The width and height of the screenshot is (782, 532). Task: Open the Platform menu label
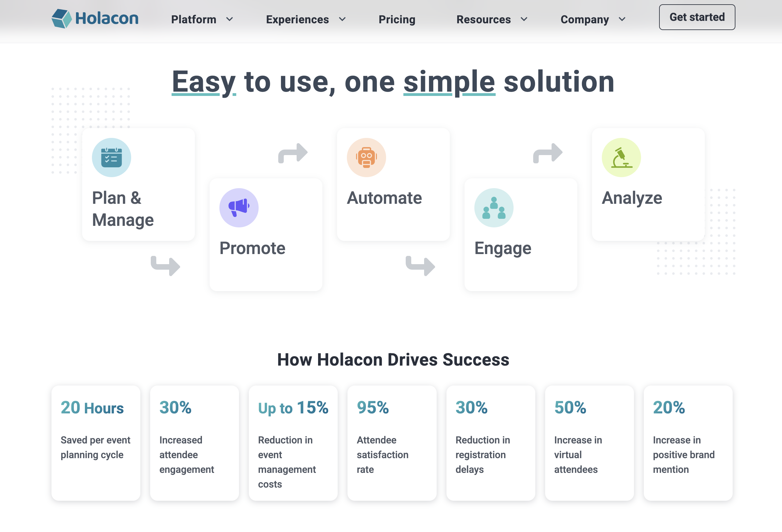point(194,20)
